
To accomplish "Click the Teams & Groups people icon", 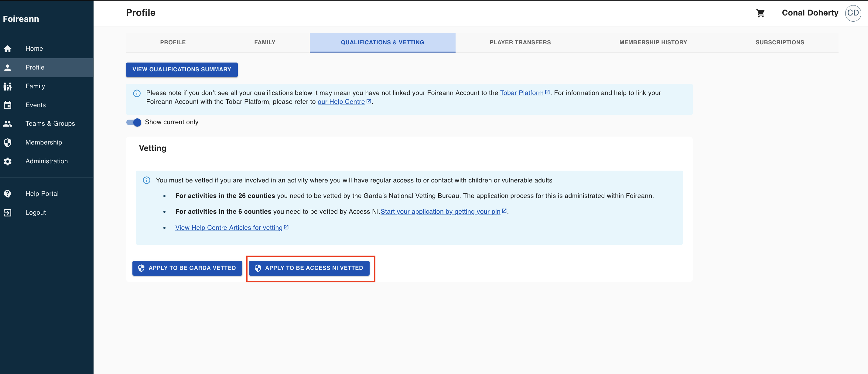I will click(x=8, y=124).
